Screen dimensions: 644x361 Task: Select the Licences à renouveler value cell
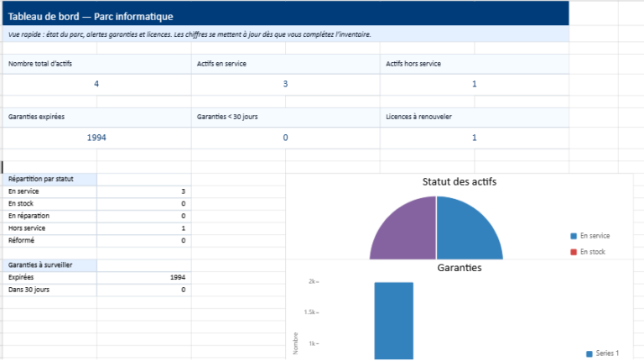(475, 138)
